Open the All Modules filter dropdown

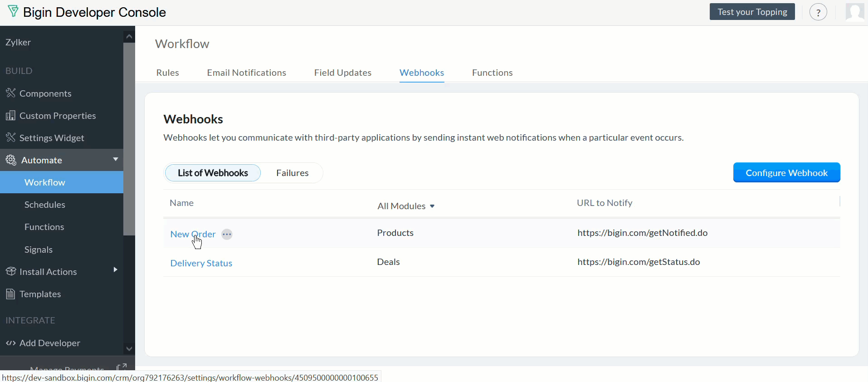[406, 206]
